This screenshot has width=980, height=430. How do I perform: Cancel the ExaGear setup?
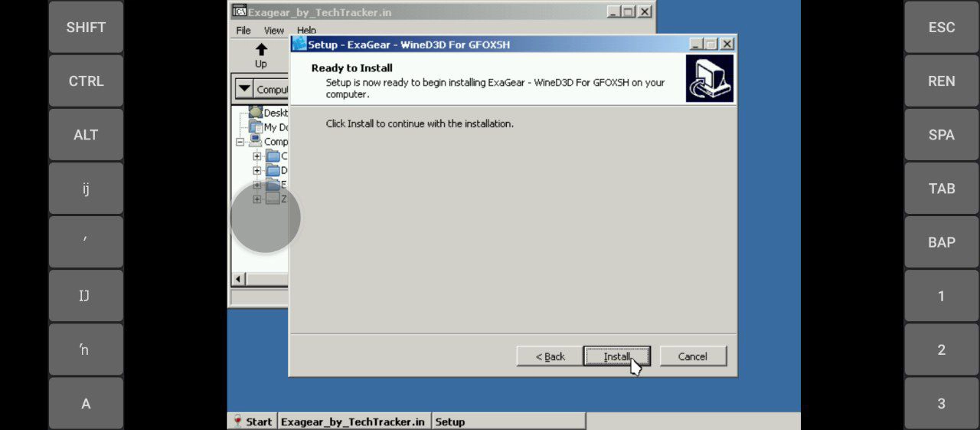click(692, 356)
